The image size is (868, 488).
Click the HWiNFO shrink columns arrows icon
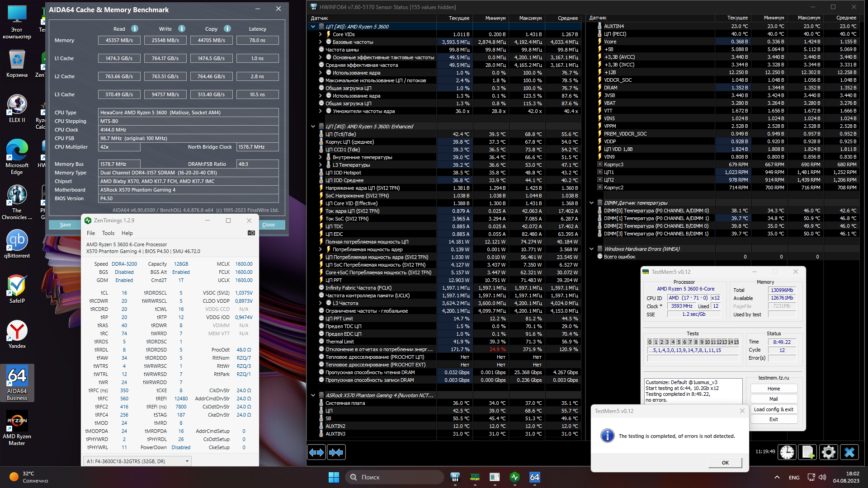(336, 452)
